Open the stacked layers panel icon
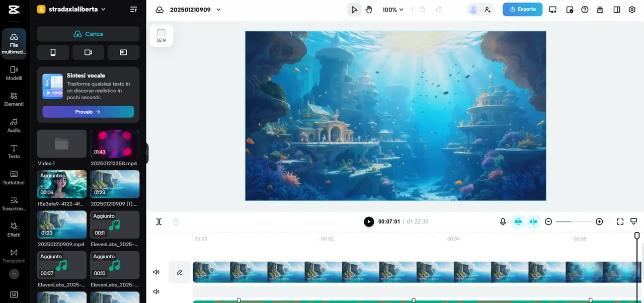Image resolution: width=644 pixels, height=303 pixels. click(600, 10)
